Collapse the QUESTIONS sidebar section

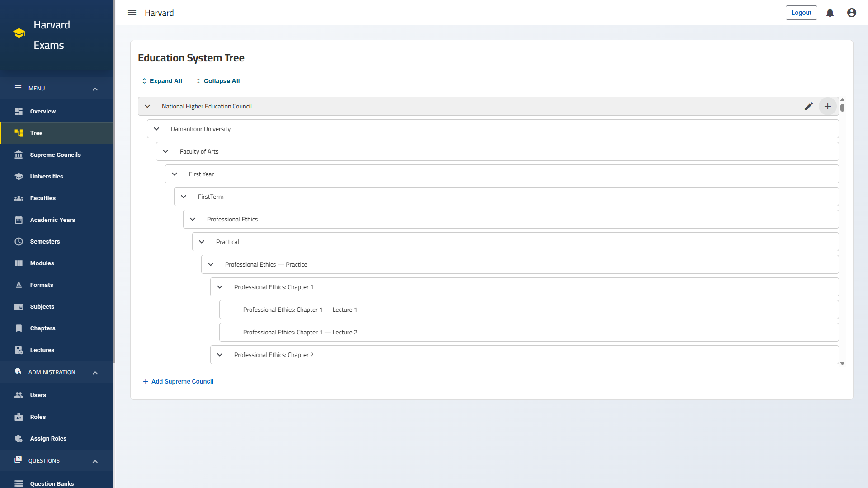coord(95,461)
